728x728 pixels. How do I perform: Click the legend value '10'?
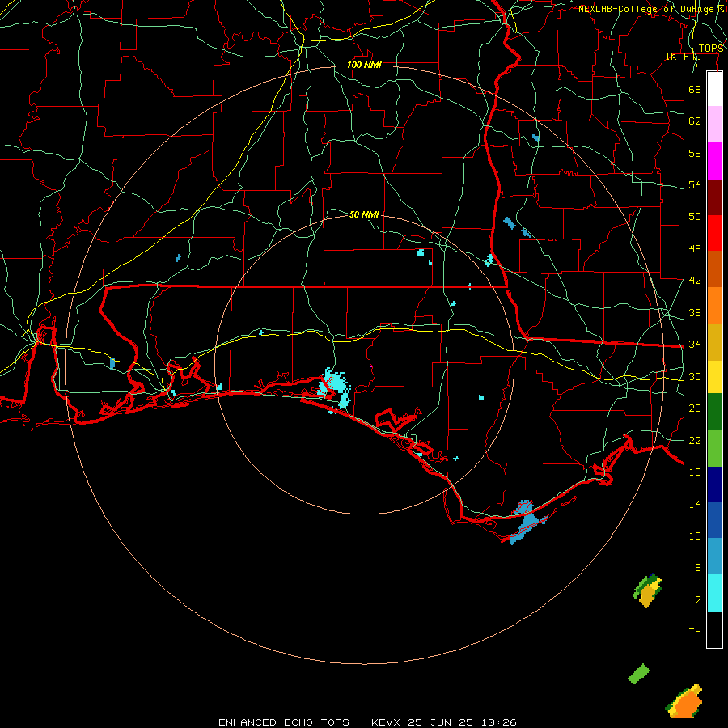click(695, 536)
